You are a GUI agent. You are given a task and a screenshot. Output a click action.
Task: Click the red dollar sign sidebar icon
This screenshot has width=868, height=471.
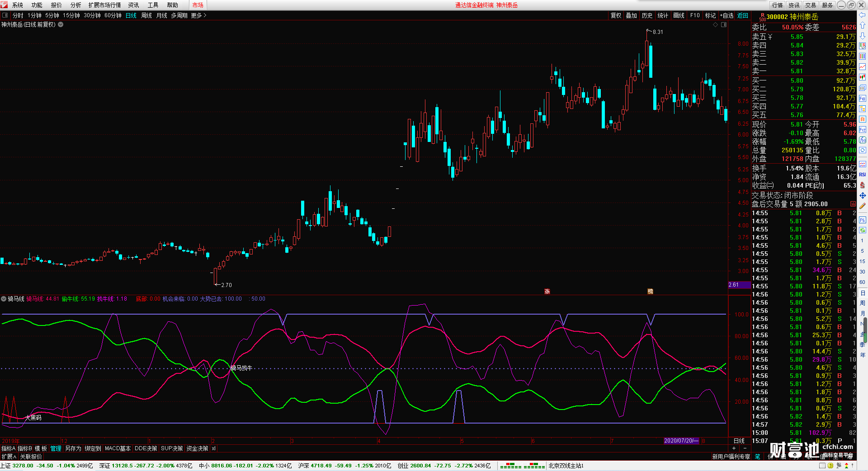(x=863, y=185)
